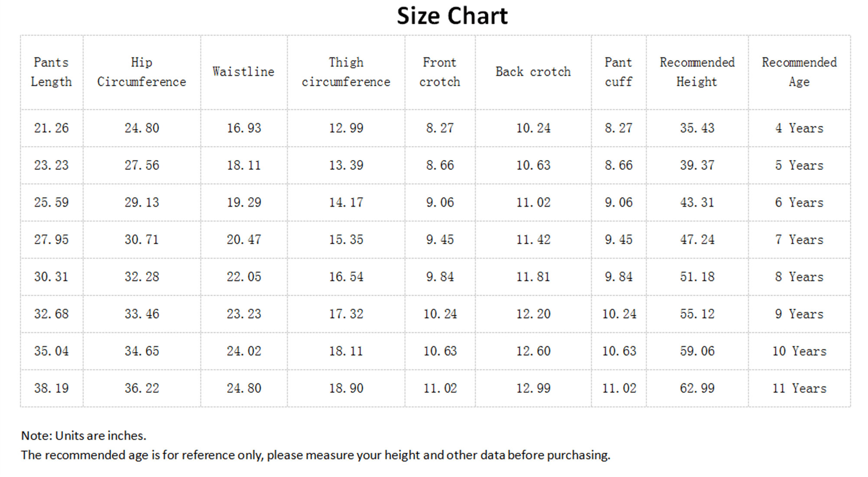The height and width of the screenshot is (477, 868).
Task: Select the Recommended Age header
Action: 799,72
